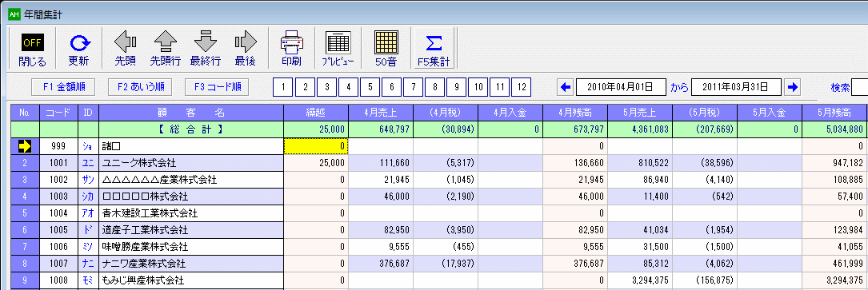Screen dimensions: 868x290
Task: Click end date field 2011年03月31日
Action: click(x=737, y=87)
